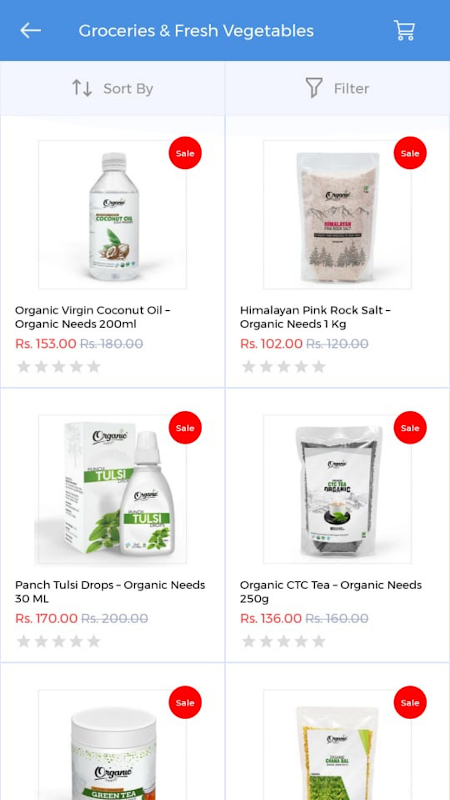Select Himalayan Pink Rock Salt title link
450x800 pixels.
[x=316, y=317]
